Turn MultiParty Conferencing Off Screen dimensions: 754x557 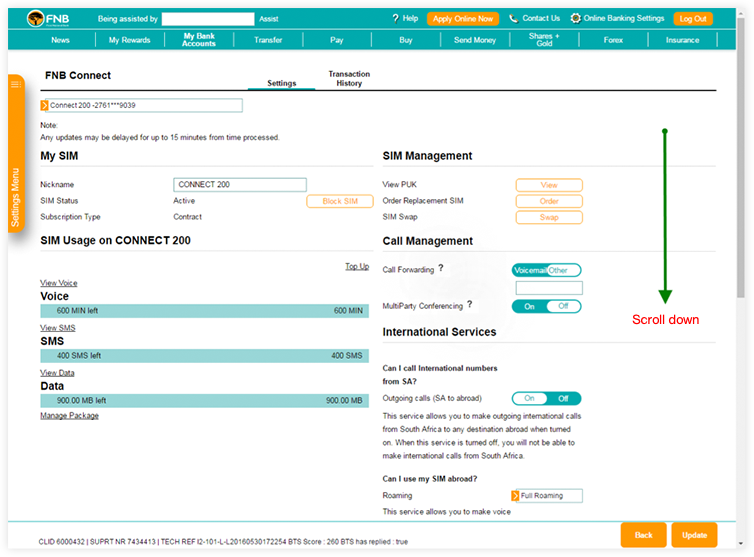[563, 306]
